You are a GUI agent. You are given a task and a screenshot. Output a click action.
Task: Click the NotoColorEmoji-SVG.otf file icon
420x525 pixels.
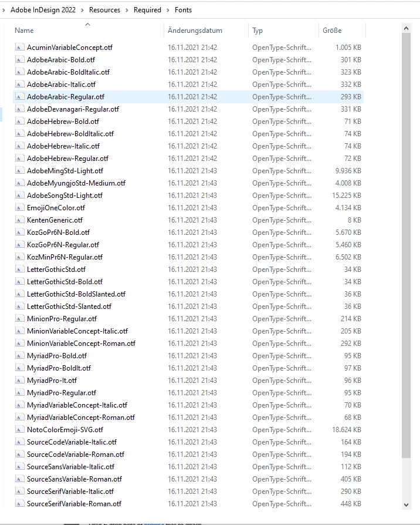19,430
